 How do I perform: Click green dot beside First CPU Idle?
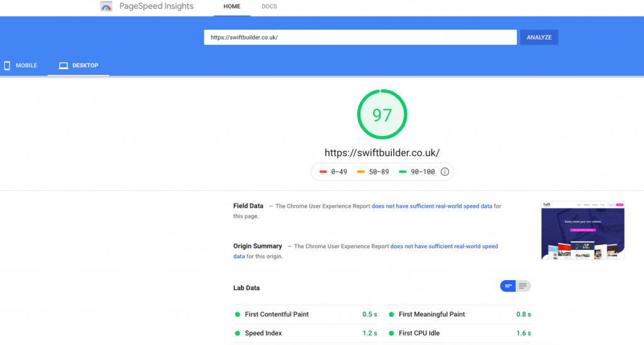(x=391, y=333)
